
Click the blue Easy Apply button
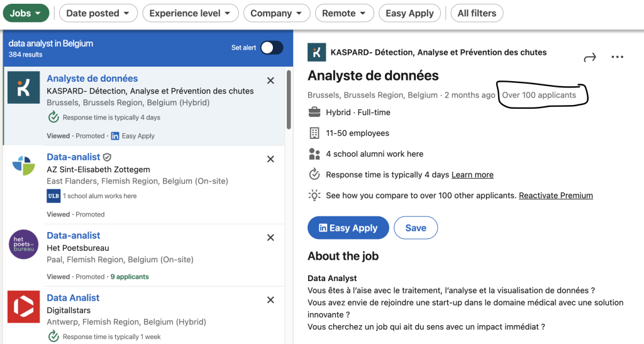pos(348,228)
